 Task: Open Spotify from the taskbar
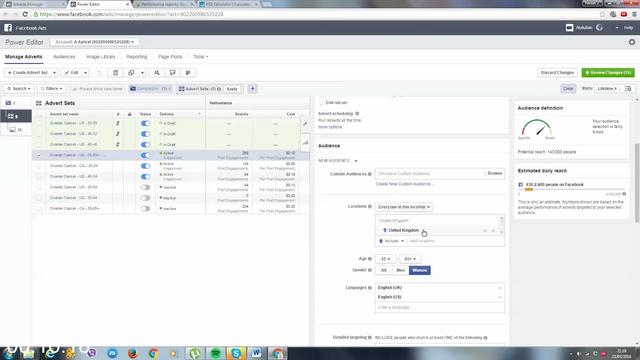tap(216, 353)
